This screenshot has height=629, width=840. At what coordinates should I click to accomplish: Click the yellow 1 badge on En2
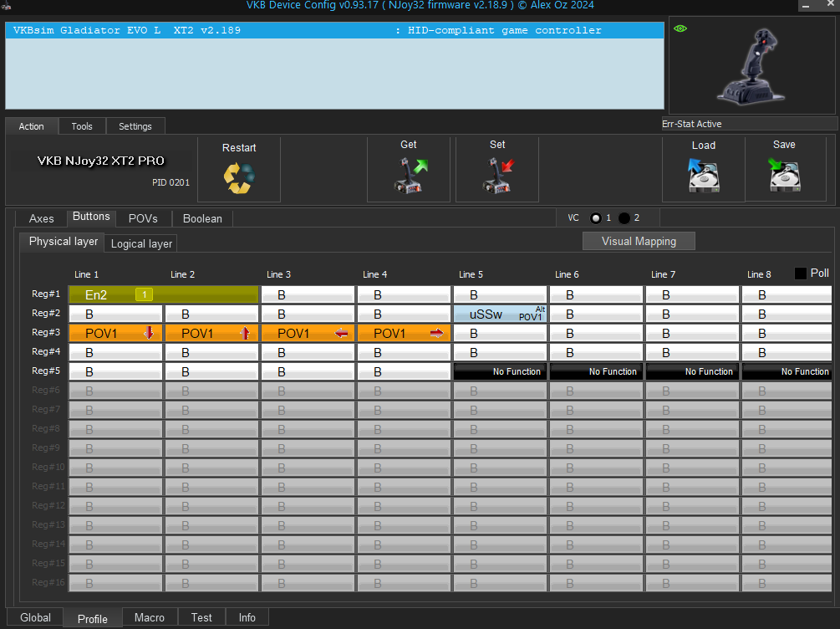pyautogui.click(x=144, y=294)
